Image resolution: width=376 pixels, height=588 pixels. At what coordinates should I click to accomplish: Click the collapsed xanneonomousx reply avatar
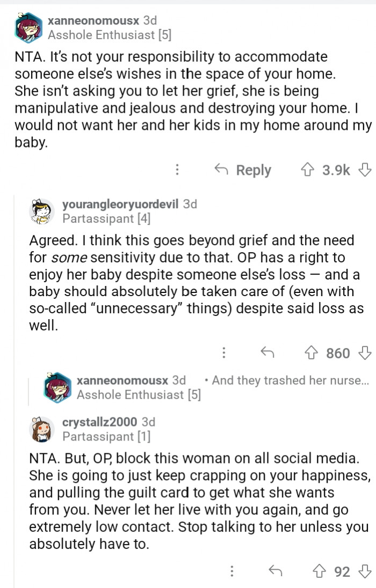(x=58, y=387)
